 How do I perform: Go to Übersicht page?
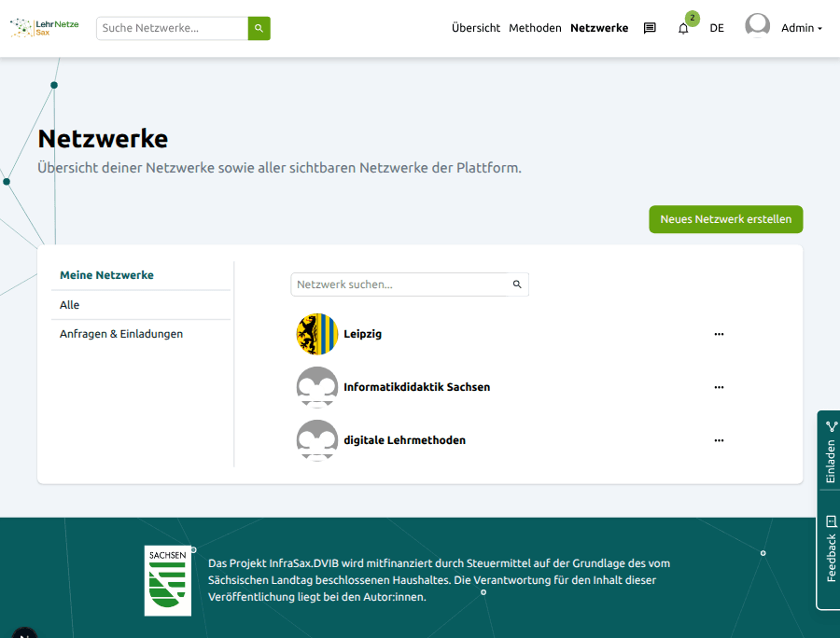coord(476,28)
